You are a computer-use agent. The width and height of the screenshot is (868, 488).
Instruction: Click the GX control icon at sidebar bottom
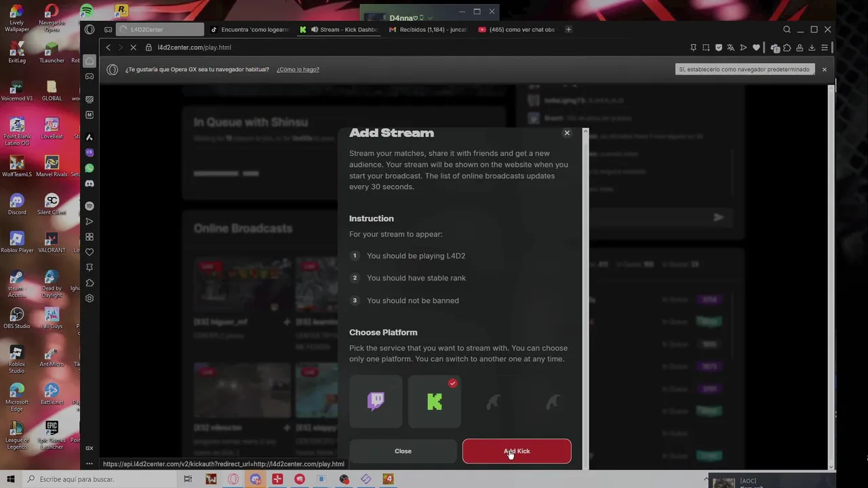coord(90,448)
